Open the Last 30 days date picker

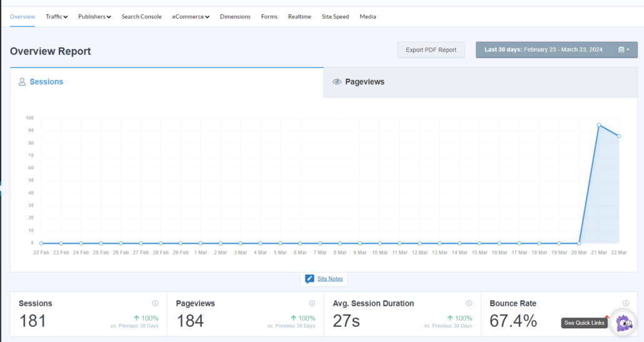[x=556, y=49]
